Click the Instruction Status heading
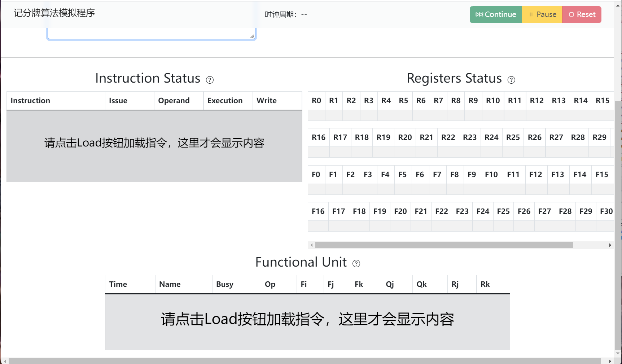 (148, 78)
